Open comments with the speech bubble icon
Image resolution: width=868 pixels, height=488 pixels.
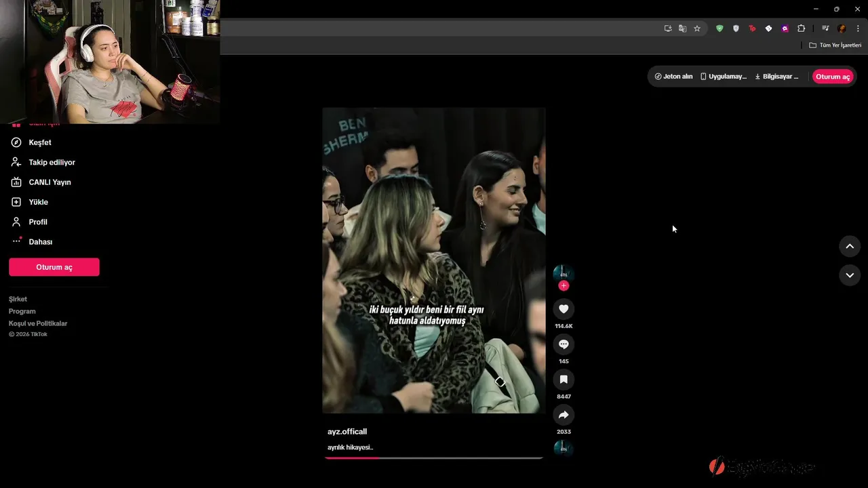tap(564, 344)
